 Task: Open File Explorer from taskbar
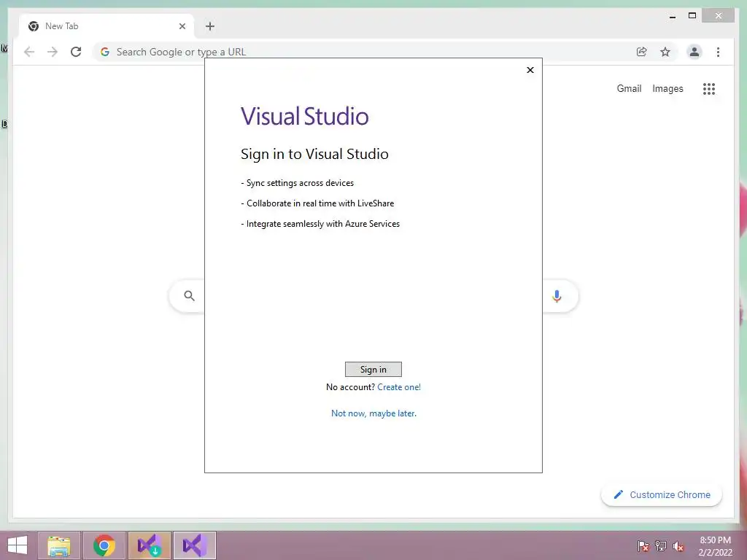pyautogui.click(x=59, y=545)
